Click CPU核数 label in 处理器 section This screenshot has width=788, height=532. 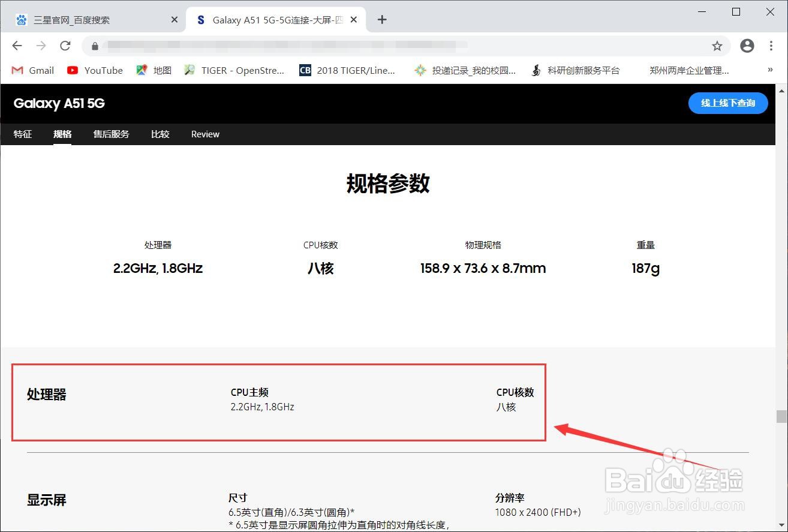tap(515, 392)
